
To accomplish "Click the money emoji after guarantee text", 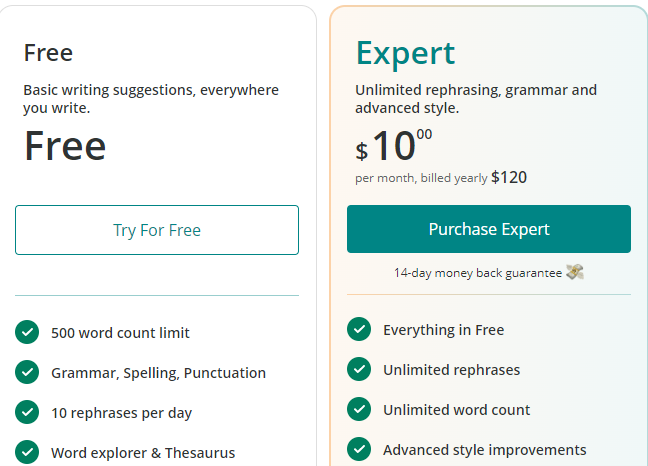I will point(575,272).
